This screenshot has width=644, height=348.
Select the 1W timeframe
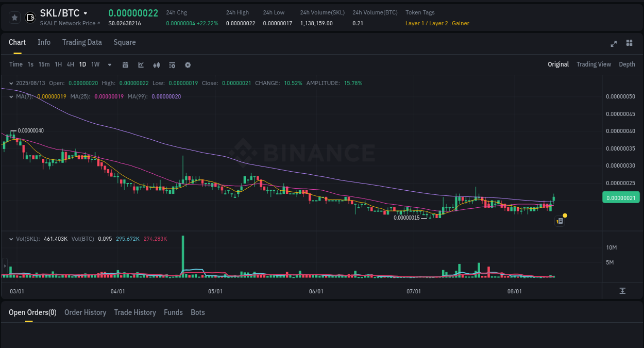pos(95,64)
